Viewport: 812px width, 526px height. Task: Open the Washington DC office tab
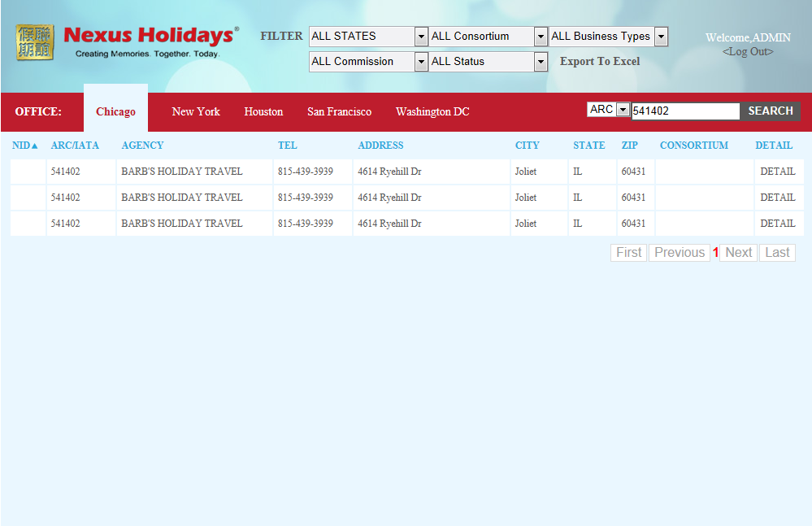(432, 111)
